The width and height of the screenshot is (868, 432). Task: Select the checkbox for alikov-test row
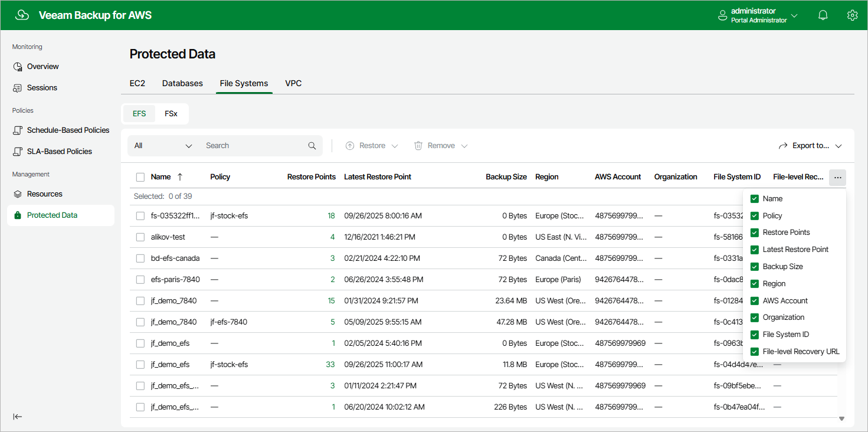click(140, 237)
